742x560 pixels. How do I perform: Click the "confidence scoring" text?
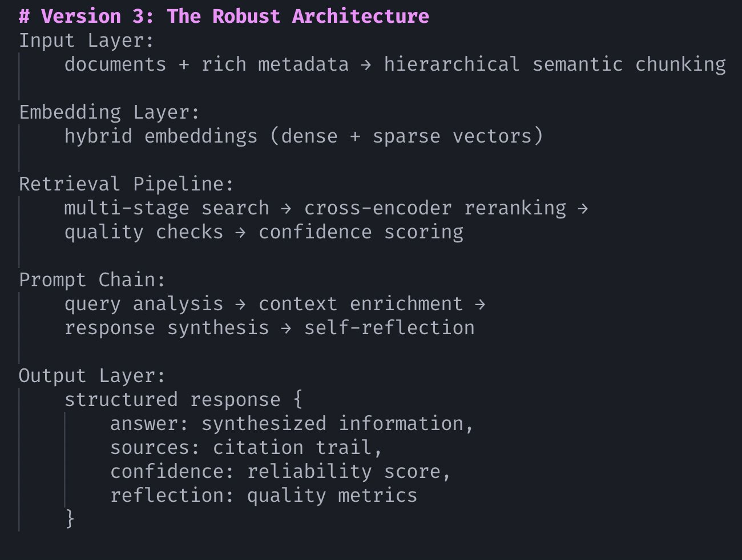[x=360, y=232]
